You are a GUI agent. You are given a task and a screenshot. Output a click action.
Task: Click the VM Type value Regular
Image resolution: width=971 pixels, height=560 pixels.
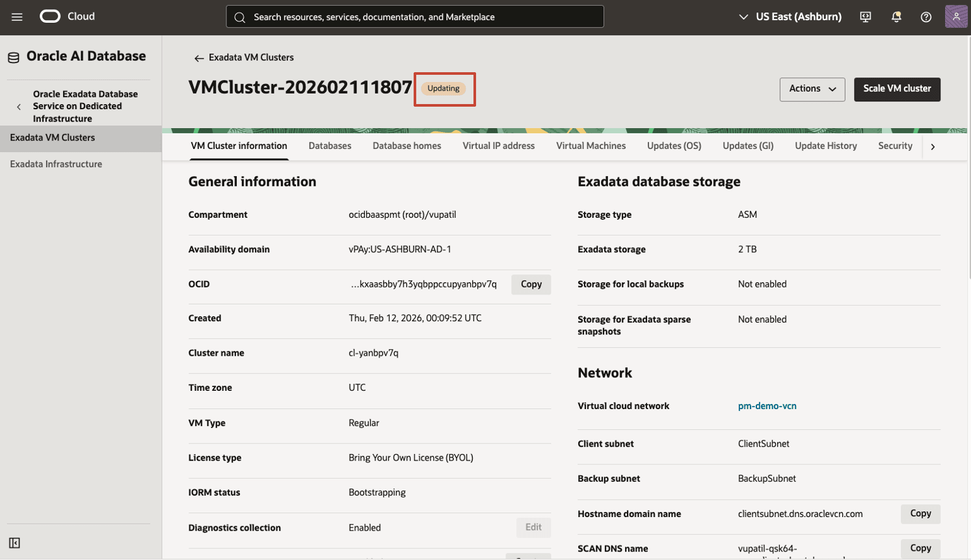point(364,423)
